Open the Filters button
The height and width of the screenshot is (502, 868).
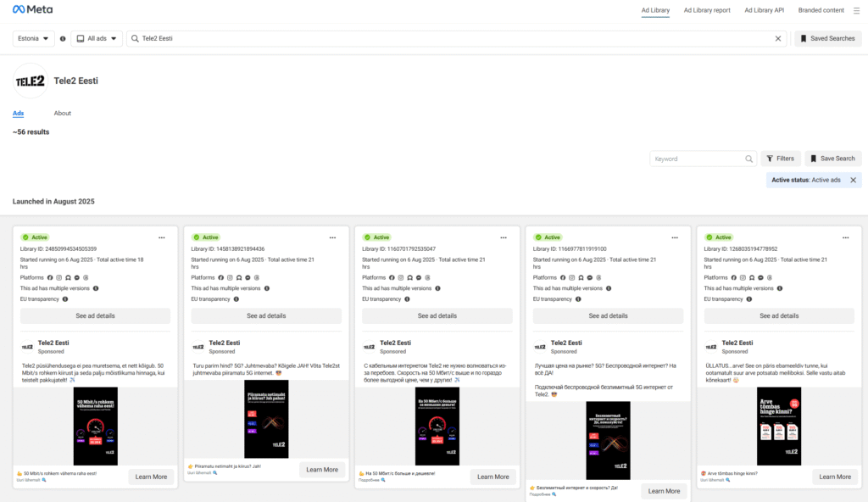click(x=781, y=159)
